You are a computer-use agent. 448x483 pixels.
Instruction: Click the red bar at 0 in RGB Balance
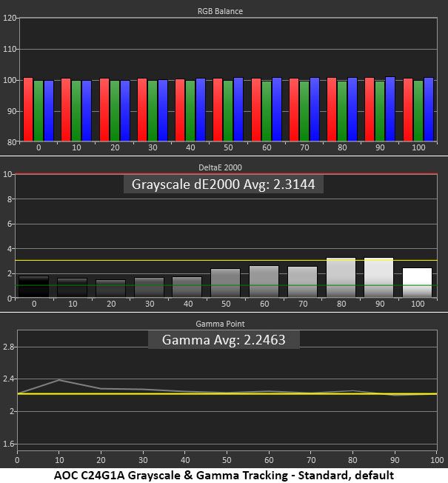(x=28, y=110)
